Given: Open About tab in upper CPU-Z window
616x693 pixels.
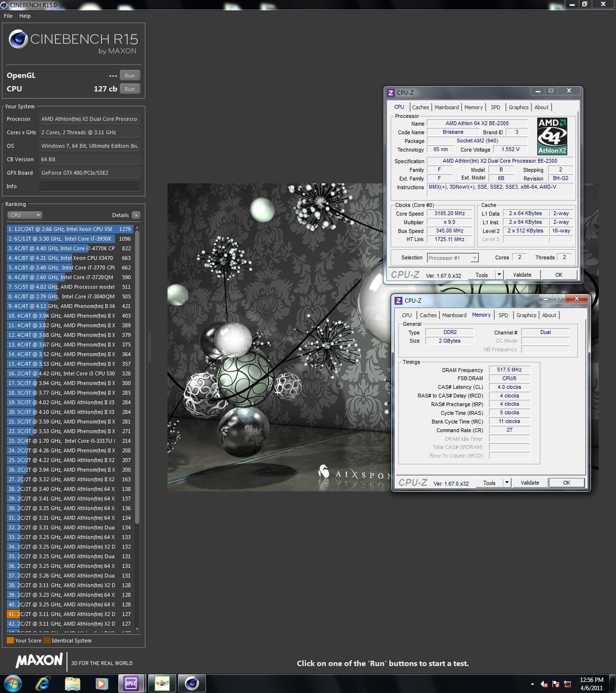Looking at the screenshot, I should [x=541, y=107].
